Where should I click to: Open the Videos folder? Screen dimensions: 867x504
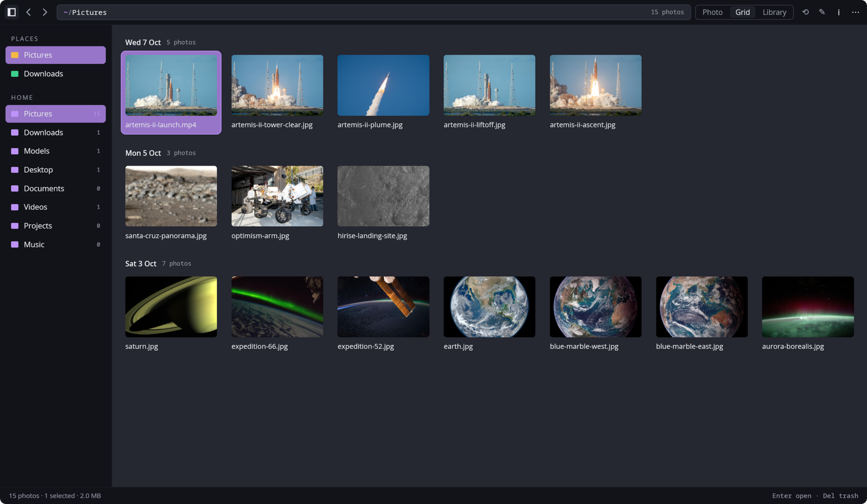[55, 207]
